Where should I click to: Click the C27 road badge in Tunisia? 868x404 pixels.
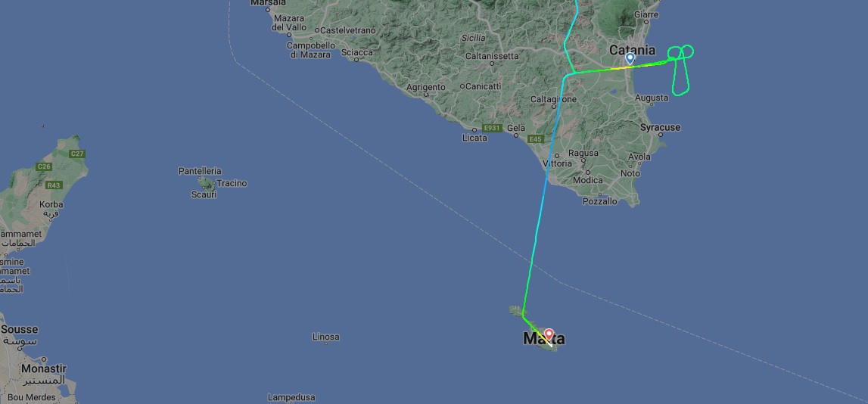click(77, 154)
